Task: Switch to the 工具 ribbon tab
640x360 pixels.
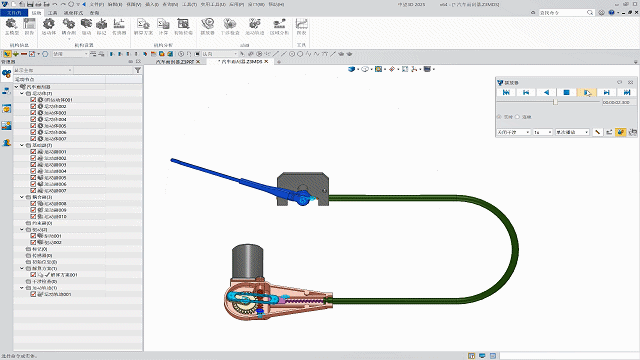Action: [x=53, y=13]
